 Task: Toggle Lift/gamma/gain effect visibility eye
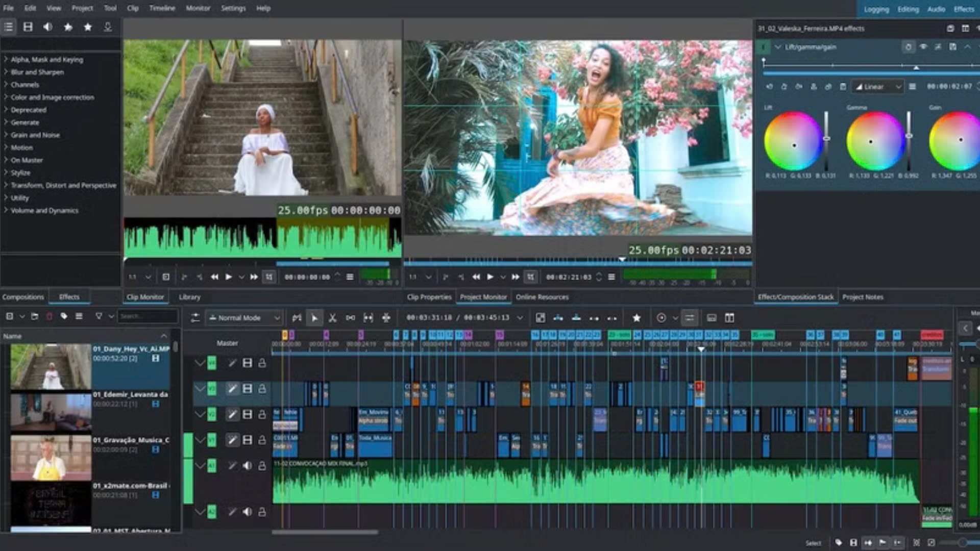point(923,47)
